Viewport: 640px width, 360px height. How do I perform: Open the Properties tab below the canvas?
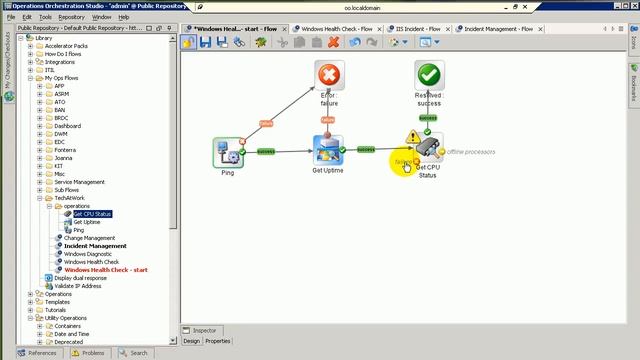[x=218, y=341]
